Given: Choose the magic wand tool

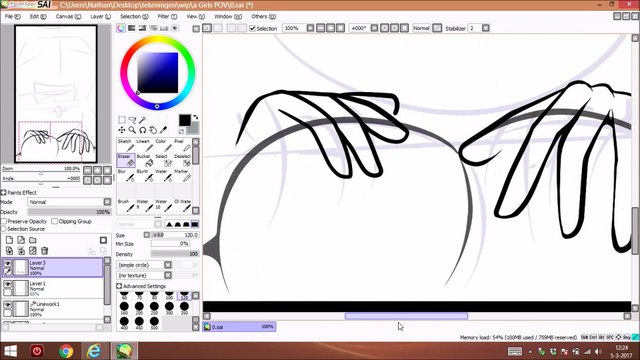Looking at the screenshot, I should click(142, 120).
